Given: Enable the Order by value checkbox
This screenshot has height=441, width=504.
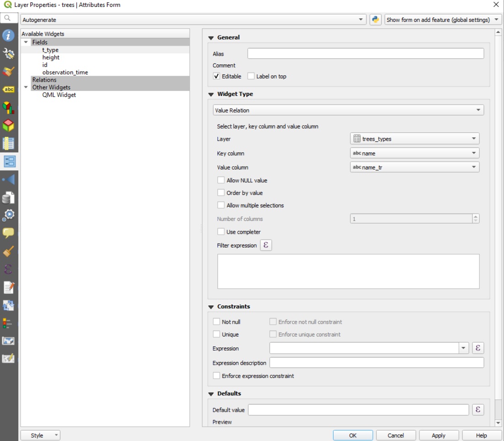Looking at the screenshot, I should (221, 193).
